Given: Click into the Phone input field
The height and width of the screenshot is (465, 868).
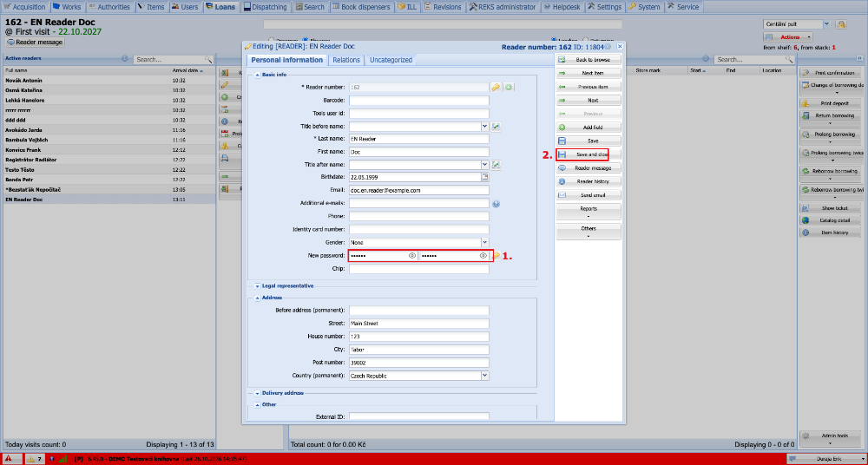Looking at the screenshot, I should click(419, 216).
